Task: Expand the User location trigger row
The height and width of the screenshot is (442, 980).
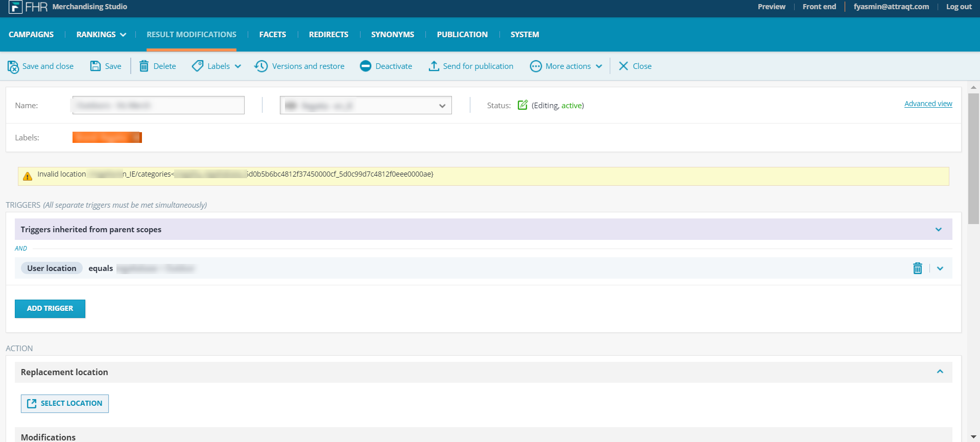Action: point(940,268)
